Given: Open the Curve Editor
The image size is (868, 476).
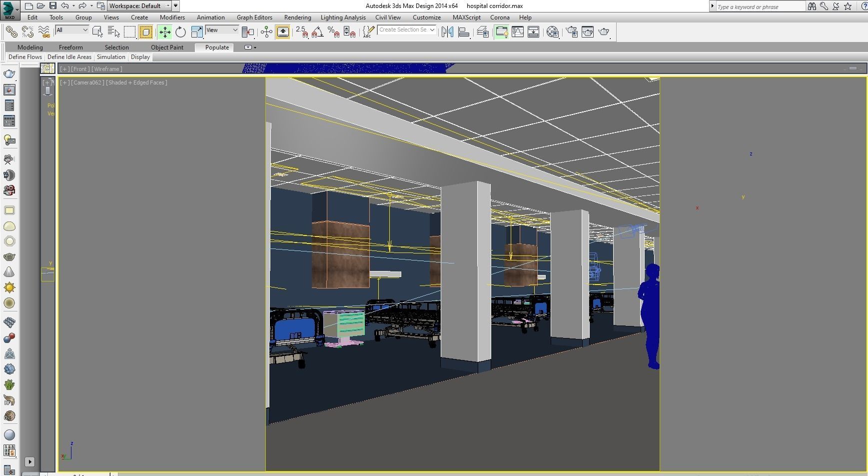Looking at the screenshot, I should (x=518, y=32).
